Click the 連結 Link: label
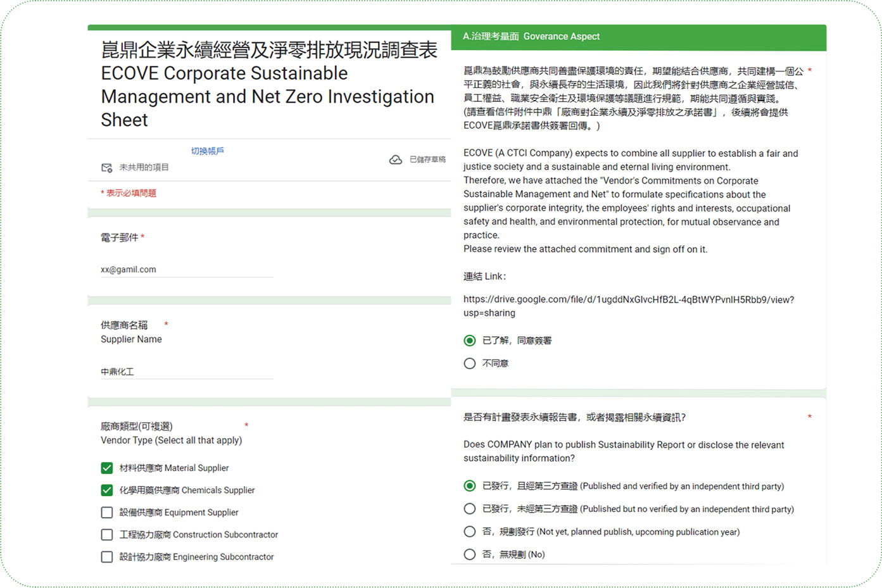This screenshot has width=882, height=588. pyautogui.click(x=485, y=277)
